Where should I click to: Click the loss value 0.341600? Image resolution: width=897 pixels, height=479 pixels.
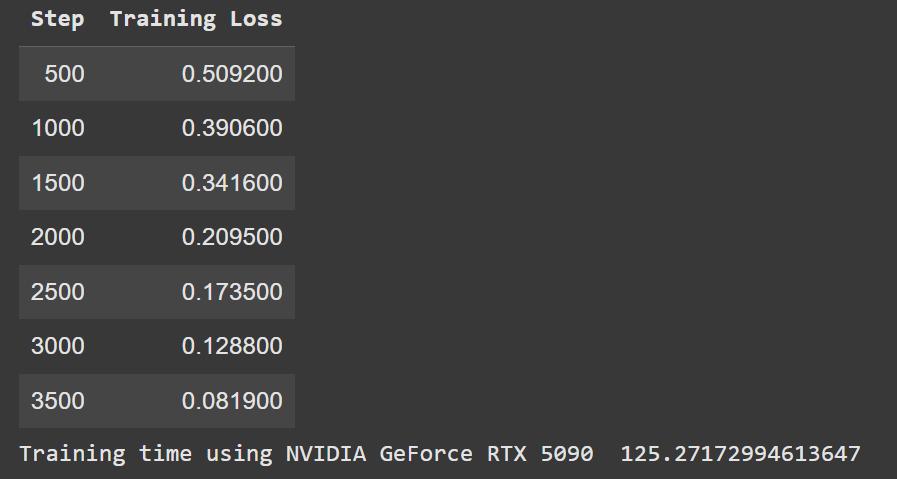[x=232, y=183]
